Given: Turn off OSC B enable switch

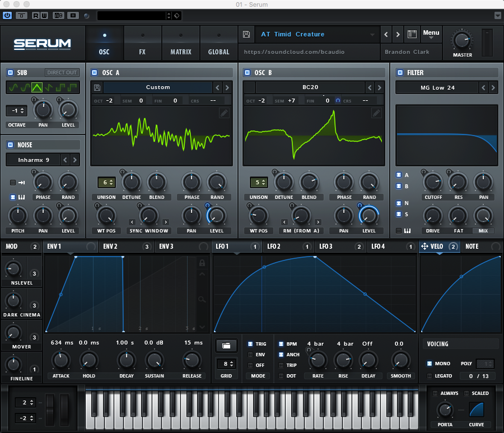Looking at the screenshot, I should pos(247,72).
